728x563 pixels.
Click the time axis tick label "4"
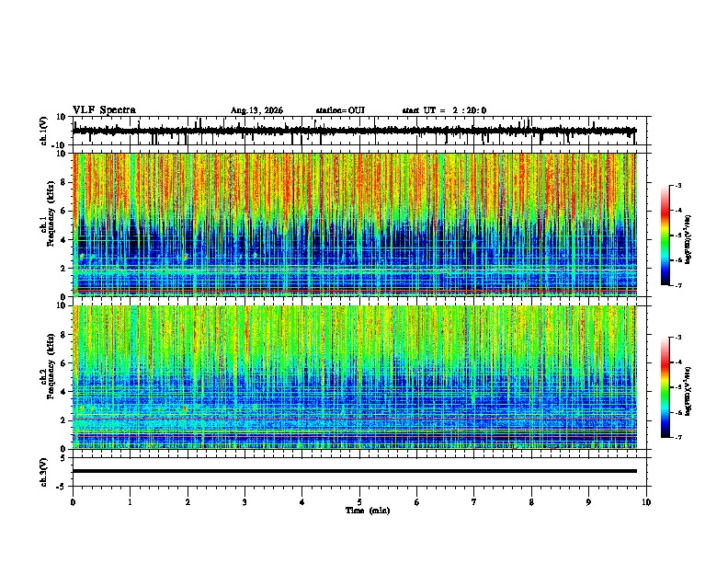coord(302,502)
